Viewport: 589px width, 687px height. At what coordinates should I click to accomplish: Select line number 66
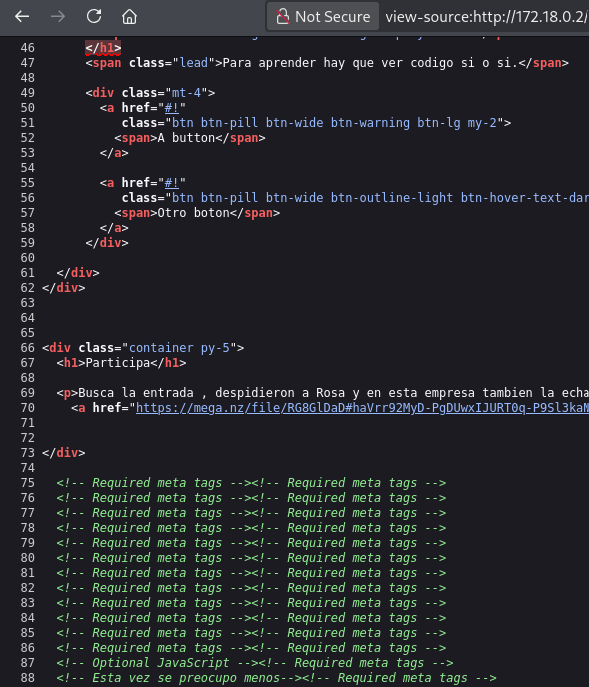pyautogui.click(x=27, y=348)
